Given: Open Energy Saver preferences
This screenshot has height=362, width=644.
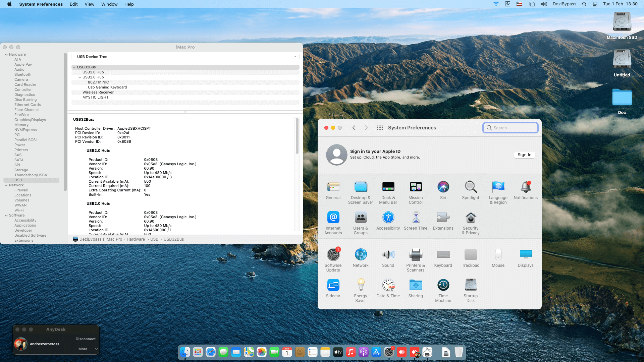Looking at the screenshot, I should (361, 285).
